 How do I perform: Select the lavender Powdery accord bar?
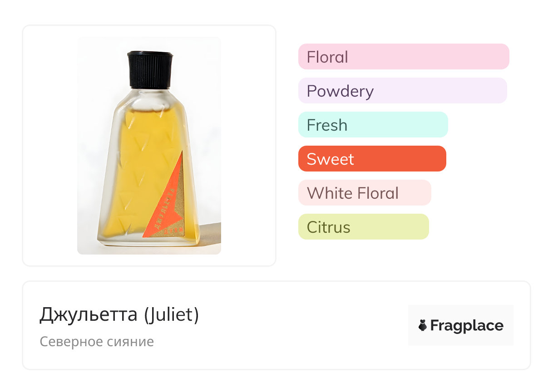click(x=402, y=91)
